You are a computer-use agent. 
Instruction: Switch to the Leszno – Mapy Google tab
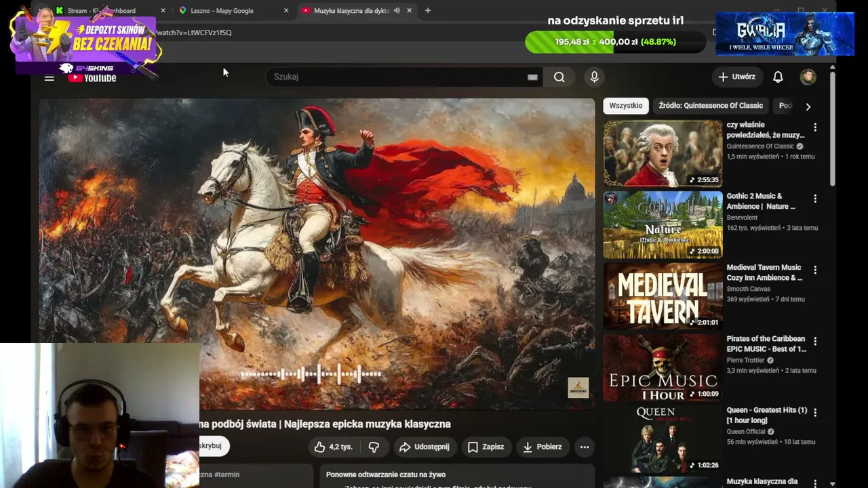tap(235, 11)
